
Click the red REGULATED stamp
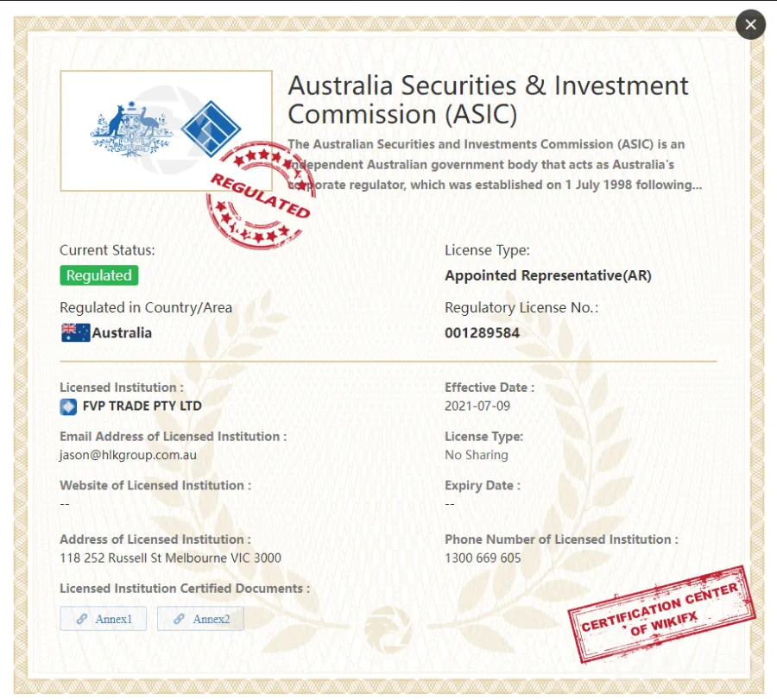pos(260,195)
